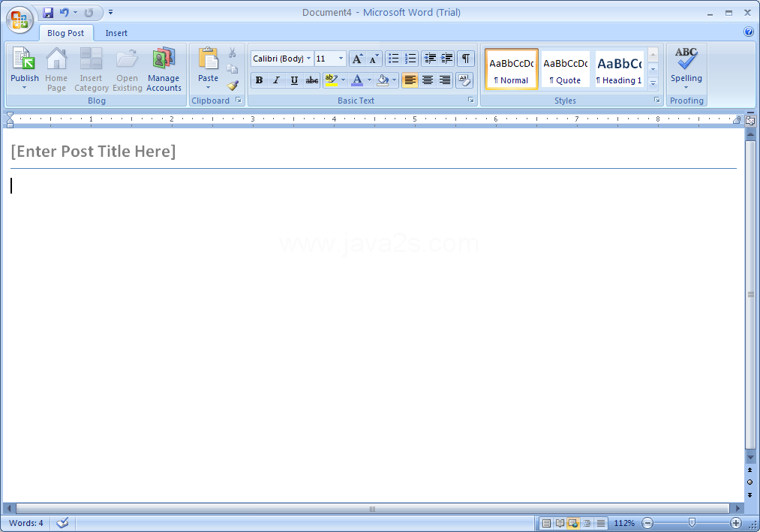760x532 pixels.
Task: Open the Styles dialog launcher
Action: (x=656, y=100)
